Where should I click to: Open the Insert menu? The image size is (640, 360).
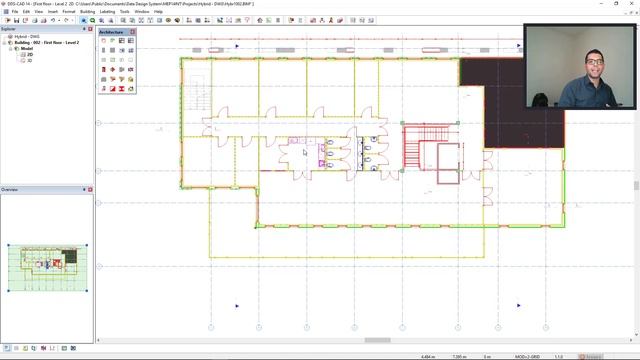(x=53, y=11)
